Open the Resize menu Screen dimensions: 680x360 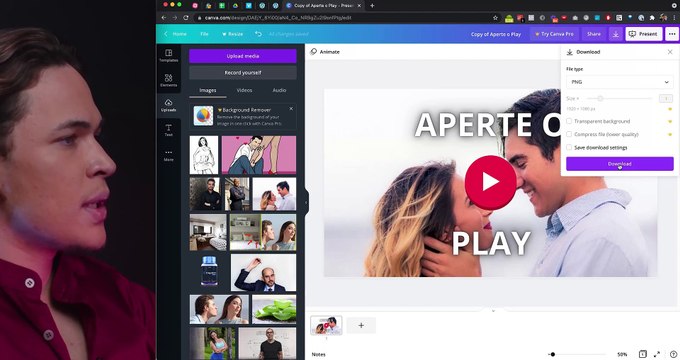(232, 34)
